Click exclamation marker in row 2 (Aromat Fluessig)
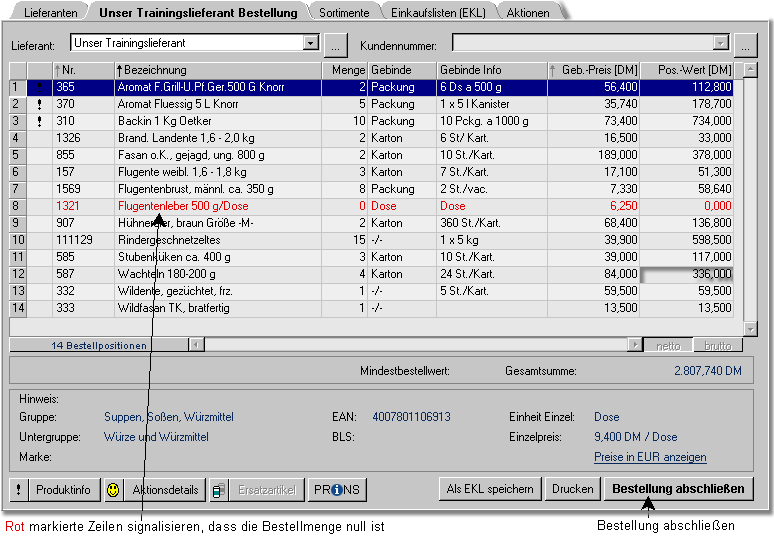Viewport: 774px width, 537px height. coord(39,104)
